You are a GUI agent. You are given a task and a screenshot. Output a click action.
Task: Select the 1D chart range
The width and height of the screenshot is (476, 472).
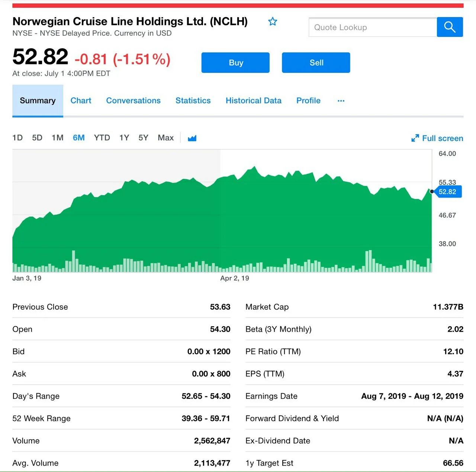click(x=17, y=138)
